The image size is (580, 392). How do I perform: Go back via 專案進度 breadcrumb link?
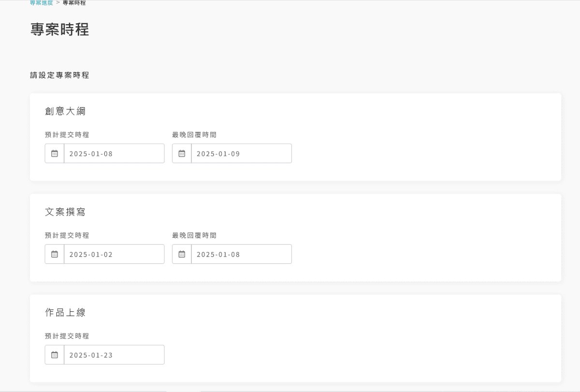pos(41,3)
